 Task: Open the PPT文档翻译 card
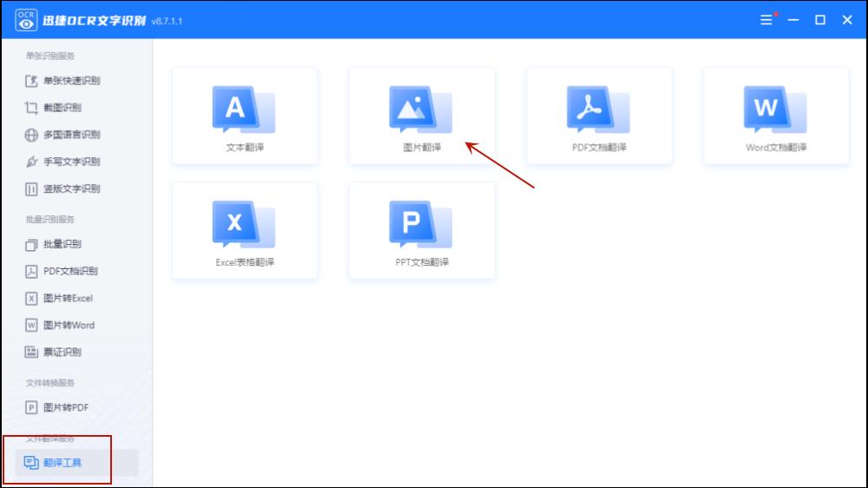pos(422,231)
